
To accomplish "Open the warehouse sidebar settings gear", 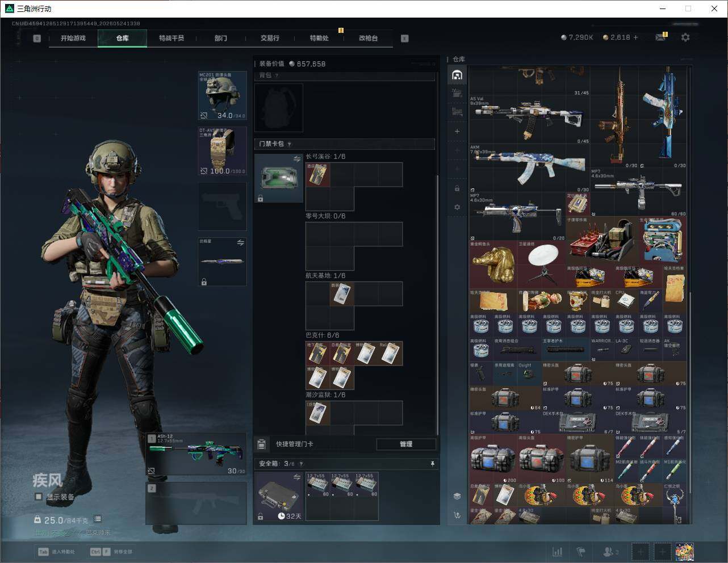I will pyautogui.click(x=457, y=207).
